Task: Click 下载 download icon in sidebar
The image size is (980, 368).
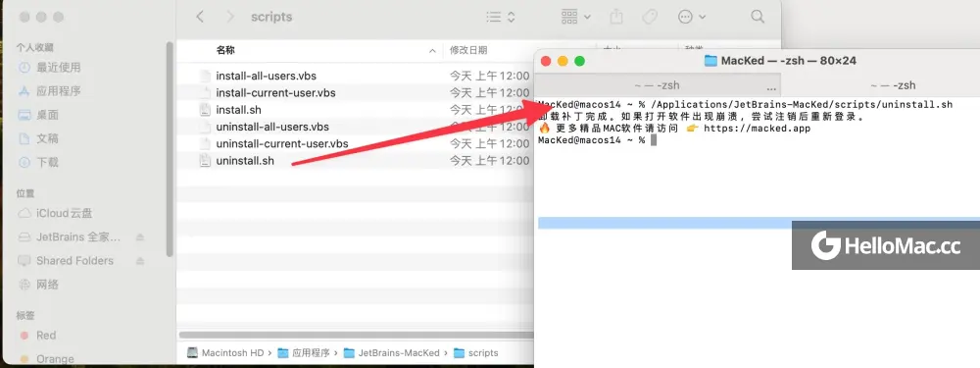Action: click(24, 162)
